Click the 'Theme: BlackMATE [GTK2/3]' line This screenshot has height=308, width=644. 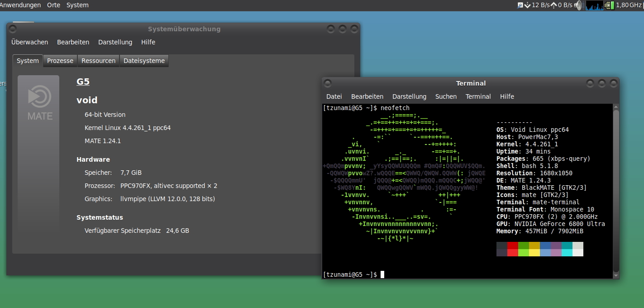click(x=542, y=188)
